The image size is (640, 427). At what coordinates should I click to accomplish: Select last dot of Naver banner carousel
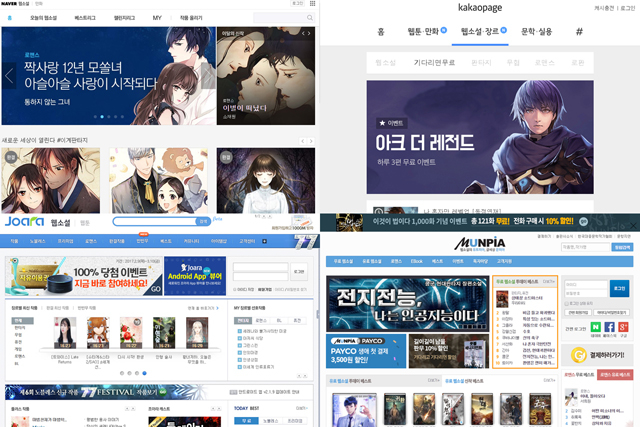tap(122, 117)
